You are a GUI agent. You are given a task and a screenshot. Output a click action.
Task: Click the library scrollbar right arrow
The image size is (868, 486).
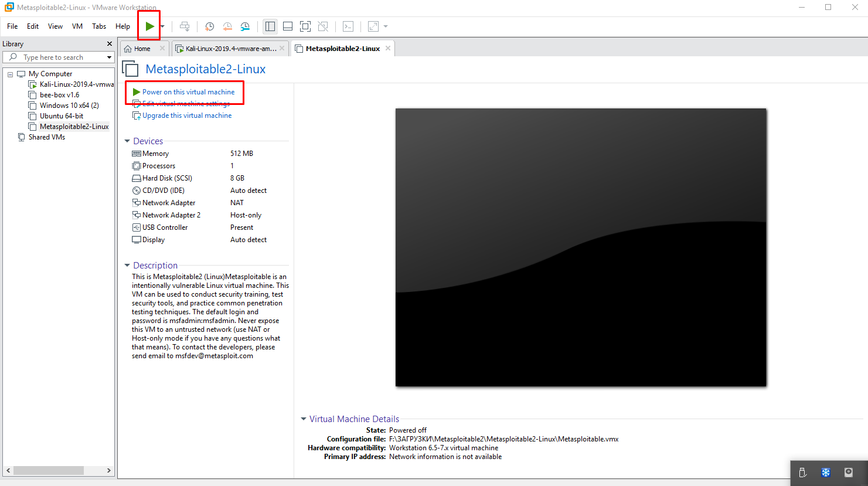pos(108,470)
